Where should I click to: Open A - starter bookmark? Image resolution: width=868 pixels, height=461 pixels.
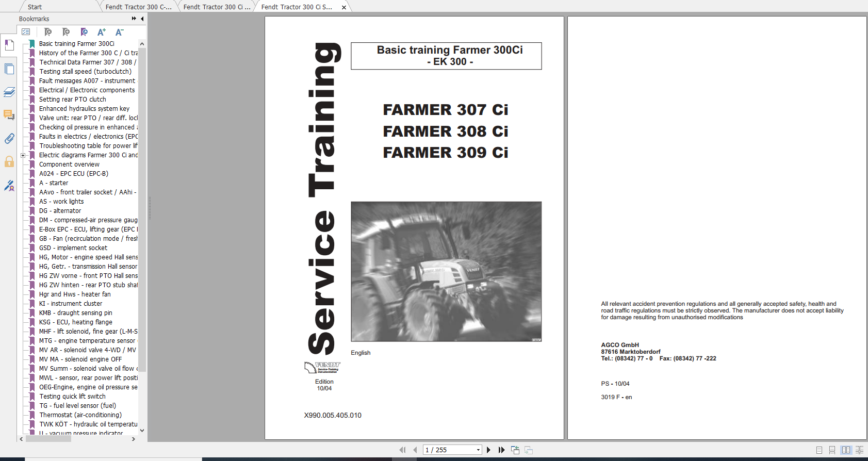coord(53,183)
